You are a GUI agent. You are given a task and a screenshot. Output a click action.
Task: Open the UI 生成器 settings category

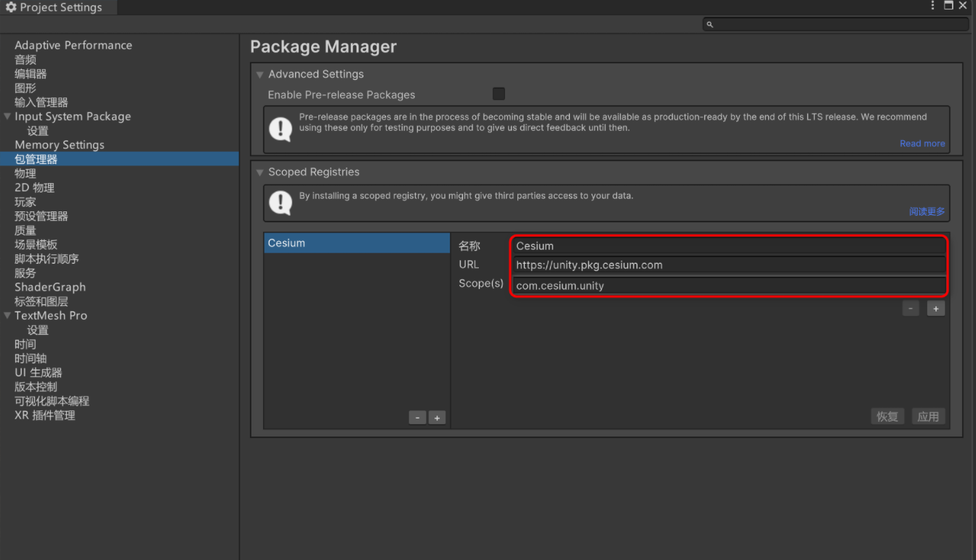coord(39,373)
